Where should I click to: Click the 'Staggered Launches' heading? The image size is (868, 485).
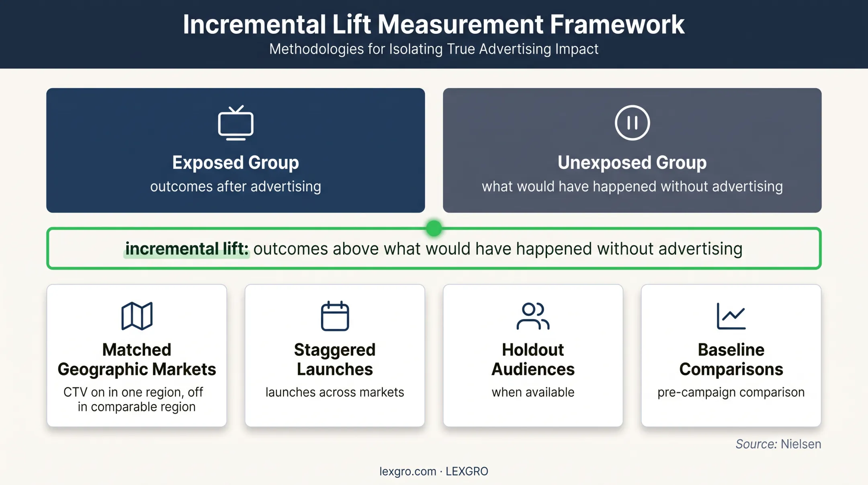point(335,360)
